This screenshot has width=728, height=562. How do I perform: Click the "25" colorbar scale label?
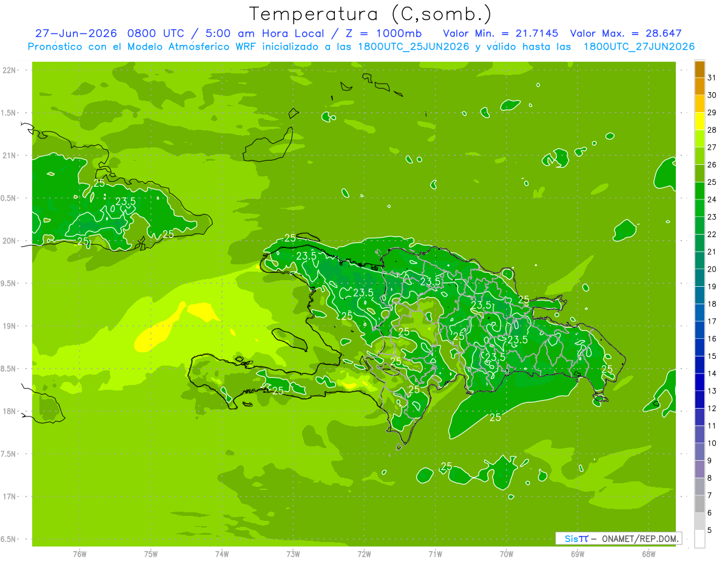[x=712, y=182]
